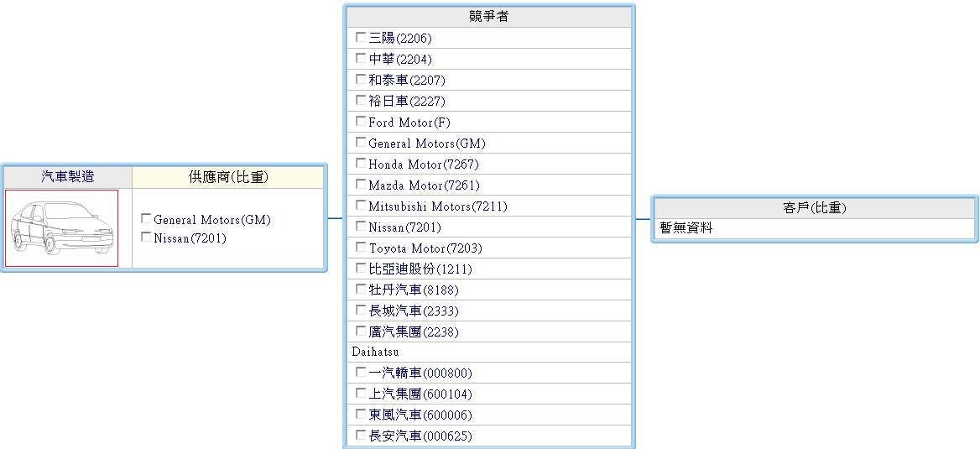Select the 牡丹汽車(8188) checkbox
The image size is (980, 449).
[361, 289]
